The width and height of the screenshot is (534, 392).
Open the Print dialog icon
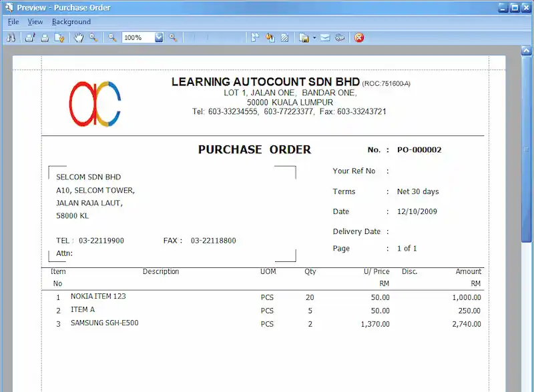(x=30, y=37)
